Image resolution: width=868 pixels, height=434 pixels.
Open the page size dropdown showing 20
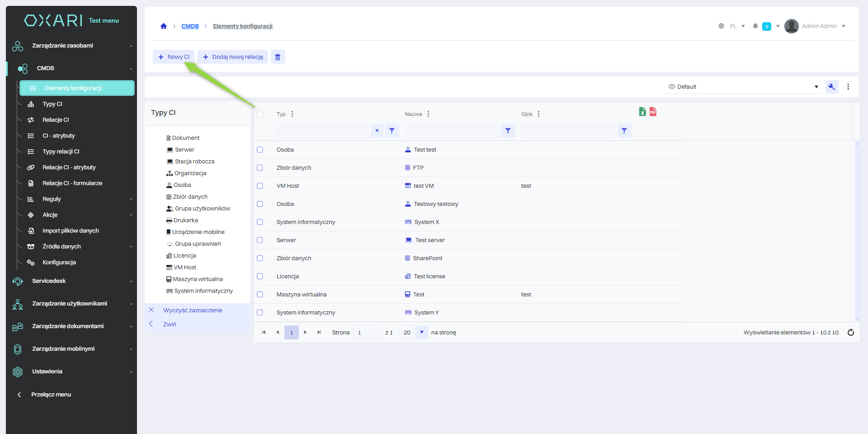click(421, 333)
